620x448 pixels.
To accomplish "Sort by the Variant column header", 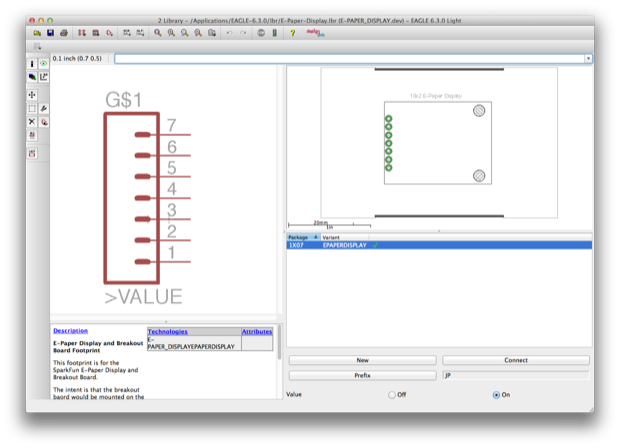I will (x=345, y=237).
